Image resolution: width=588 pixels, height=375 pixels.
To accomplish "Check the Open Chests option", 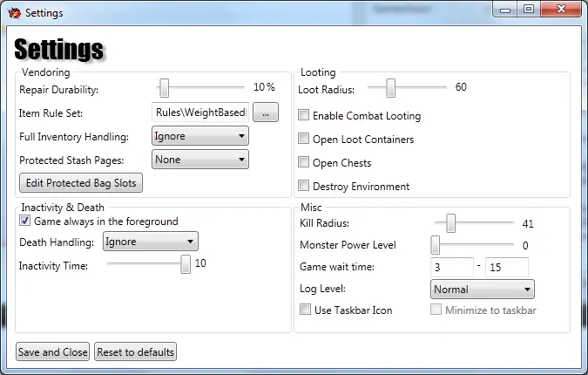I will tap(304, 162).
